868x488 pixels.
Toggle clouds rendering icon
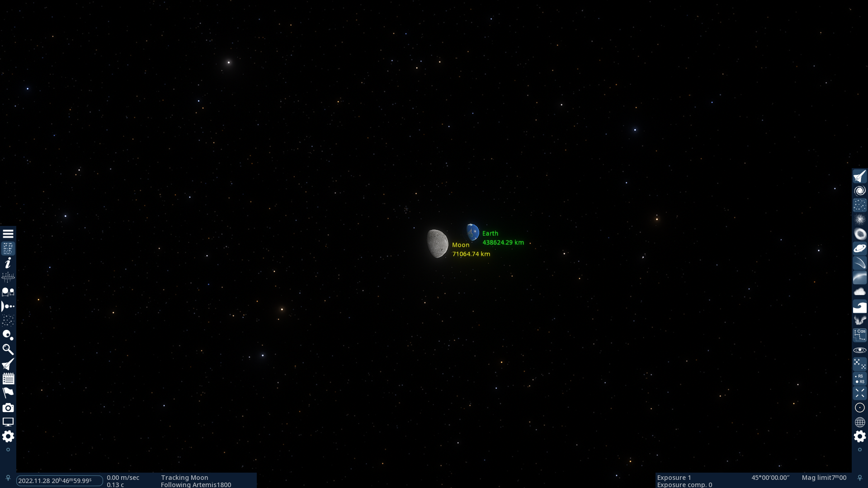[x=860, y=292]
